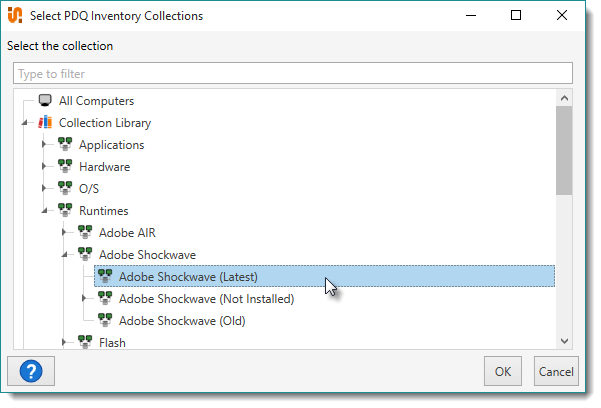Screen dimensions: 601x408
Task: Expand the Hardware tree node
Action: tap(44, 167)
